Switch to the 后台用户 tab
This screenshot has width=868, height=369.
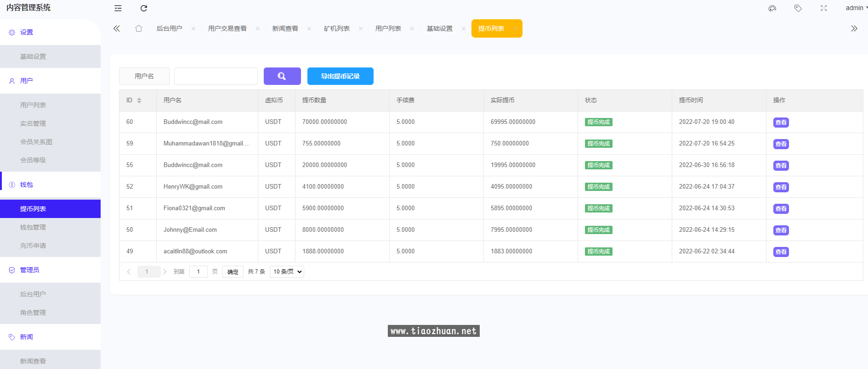pos(170,28)
